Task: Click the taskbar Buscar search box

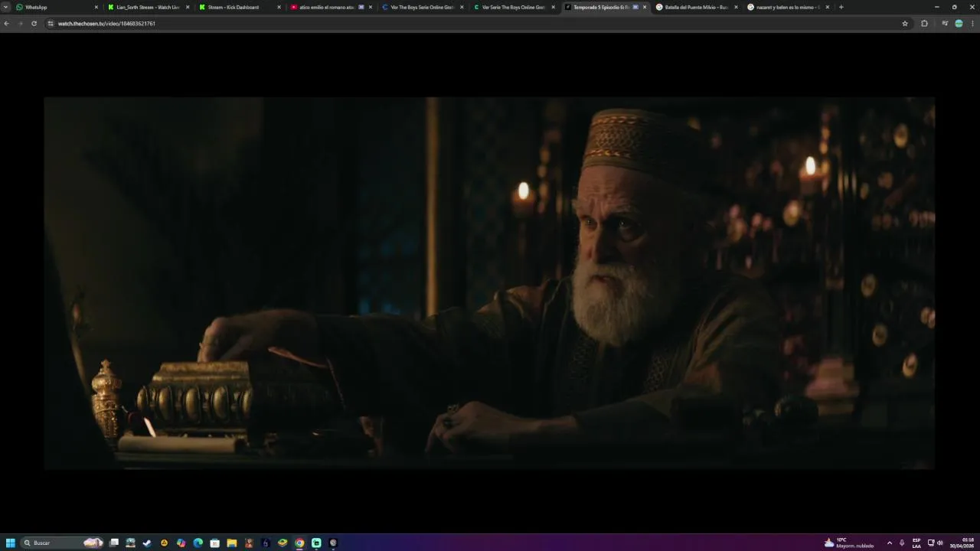Action: (x=63, y=543)
